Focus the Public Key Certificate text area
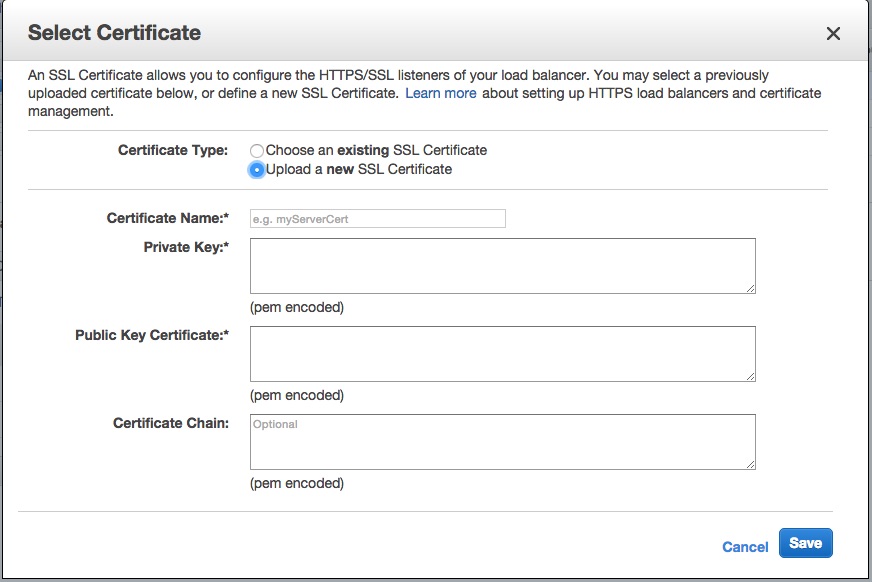This screenshot has width=872, height=582. tap(503, 354)
